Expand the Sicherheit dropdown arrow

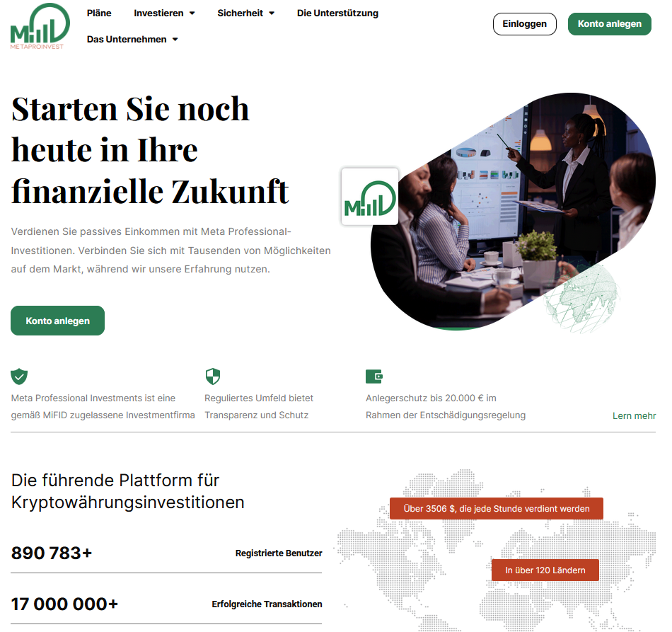tap(272, 13)
